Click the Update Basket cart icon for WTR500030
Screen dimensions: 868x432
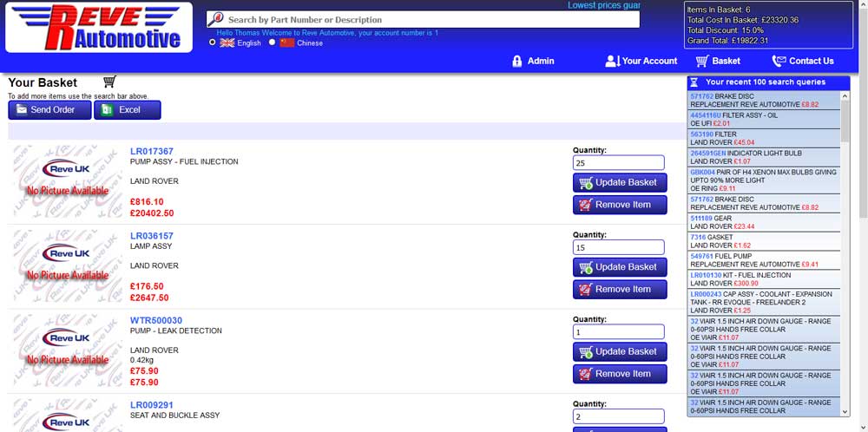point(586,352)
